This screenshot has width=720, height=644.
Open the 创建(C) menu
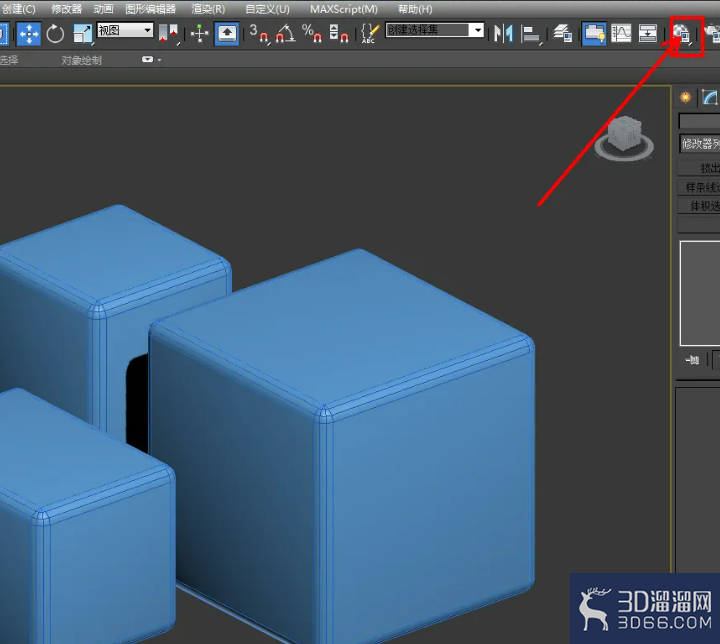(x=19, y=9)
